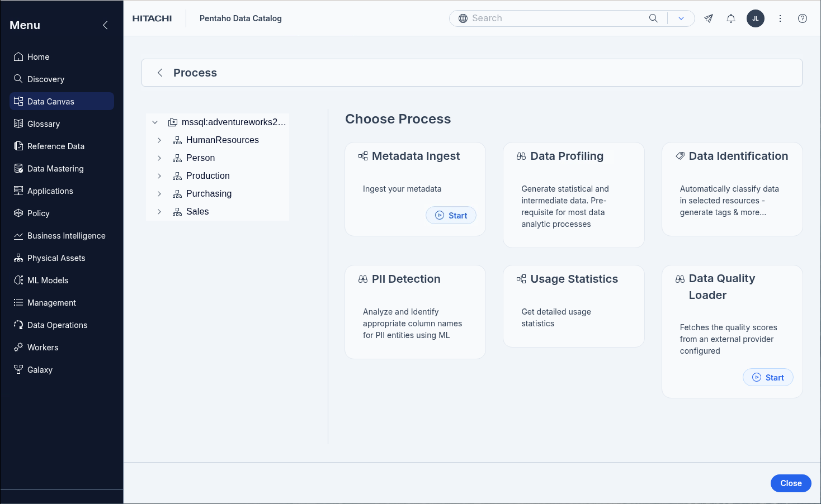
Task: Click the paper plane send icon
Action: tap(708, 18)
